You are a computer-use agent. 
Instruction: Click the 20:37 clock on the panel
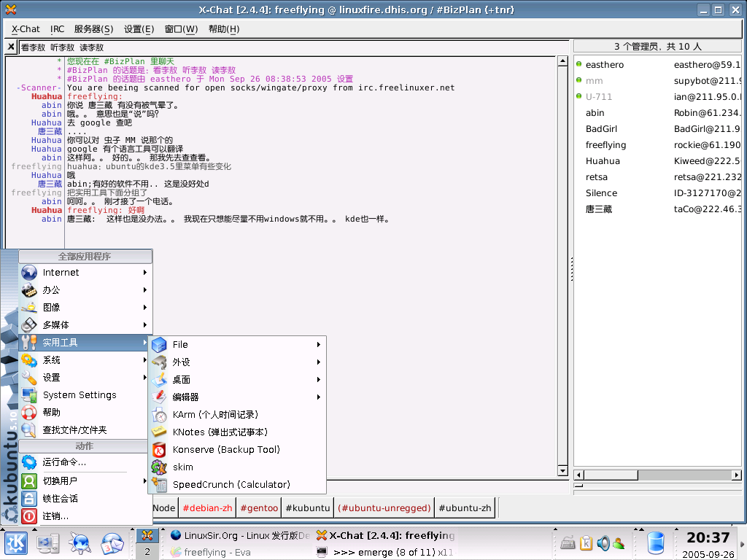pos(708,537)
